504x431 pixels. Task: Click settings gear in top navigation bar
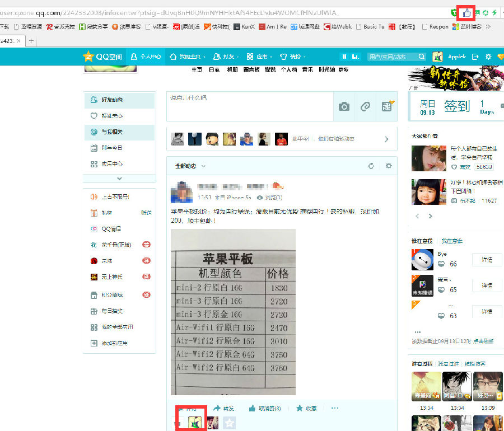tap(488, 57)
